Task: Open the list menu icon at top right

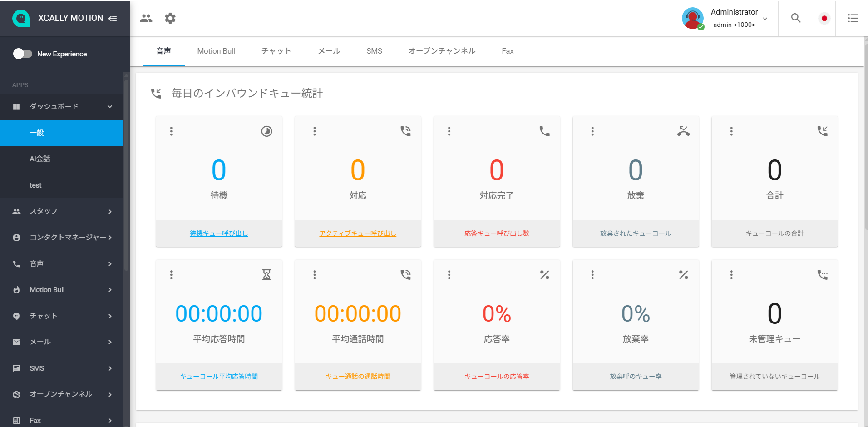Action: coord(853,18)
